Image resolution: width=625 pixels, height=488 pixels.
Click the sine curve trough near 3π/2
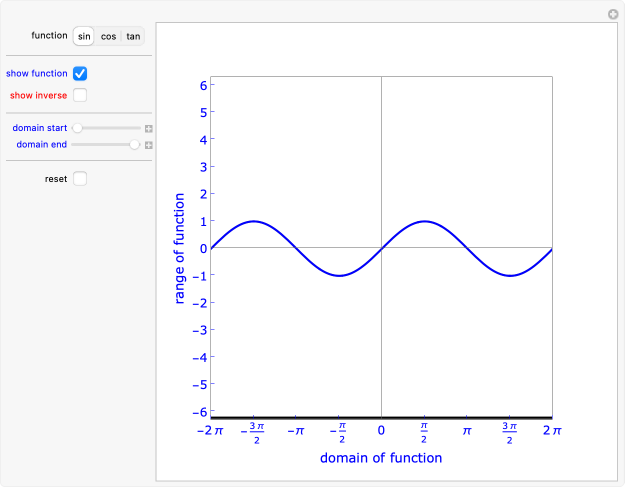510,275
